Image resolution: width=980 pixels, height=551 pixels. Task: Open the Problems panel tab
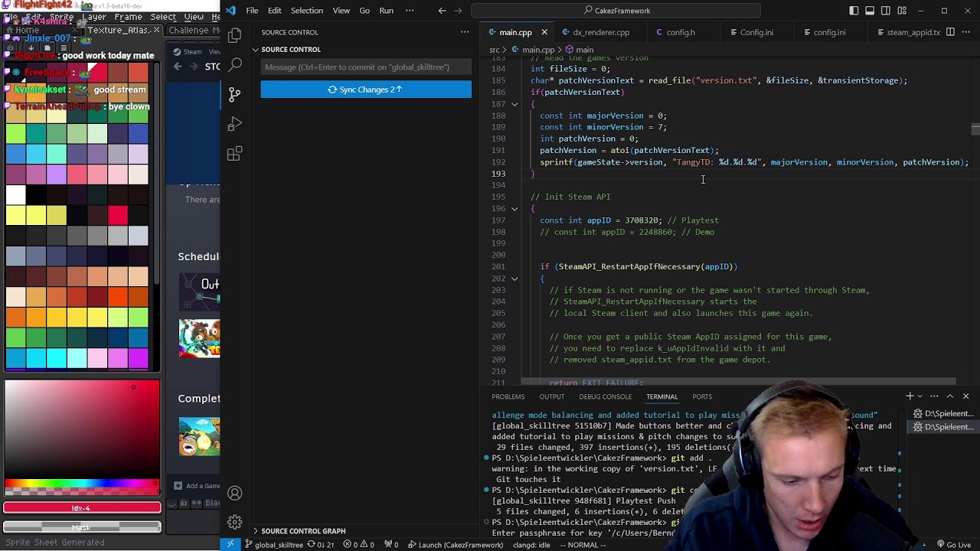click(508, 396)
